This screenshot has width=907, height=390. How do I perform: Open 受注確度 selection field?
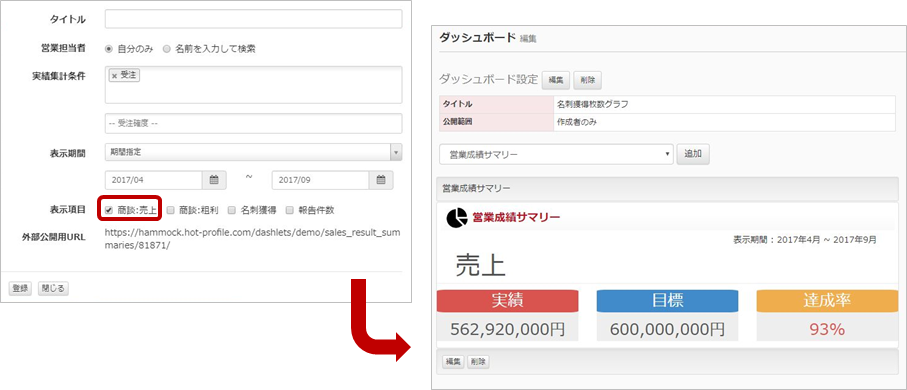point(253,123)
